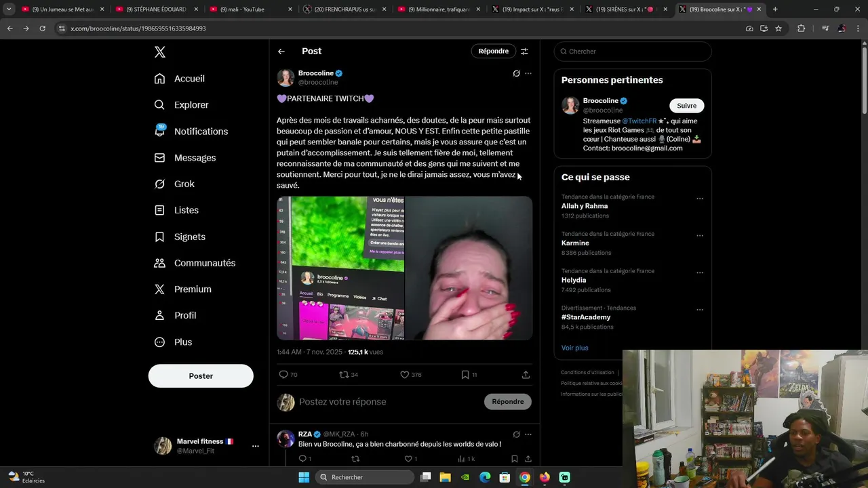Open browser extensions puzzle icon
The image size is (868, 488).
click(801, 28)
